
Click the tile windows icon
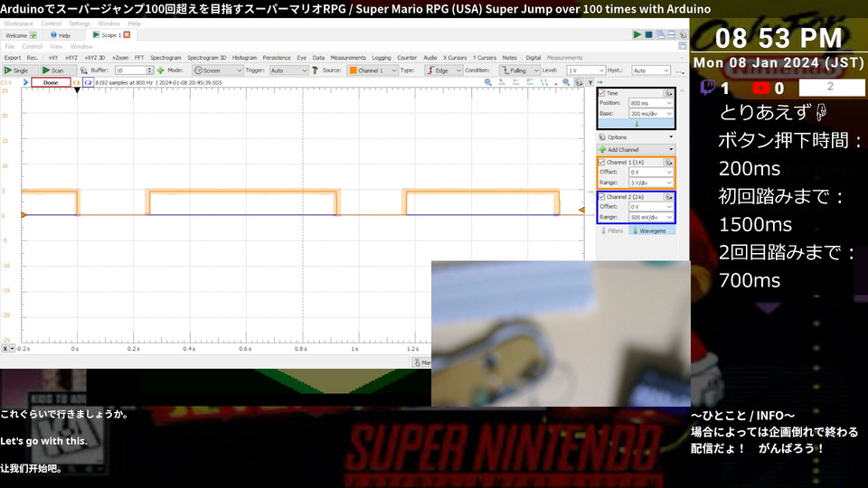672,34
